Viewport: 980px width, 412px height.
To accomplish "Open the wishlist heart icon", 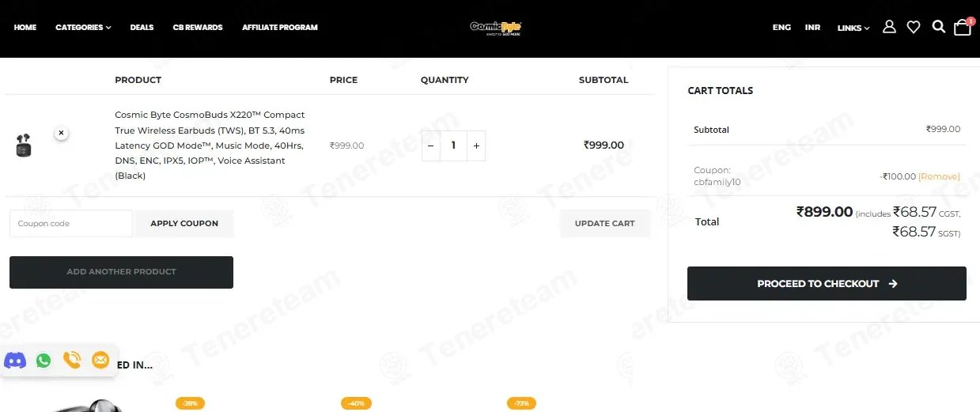I will [914, 27].
